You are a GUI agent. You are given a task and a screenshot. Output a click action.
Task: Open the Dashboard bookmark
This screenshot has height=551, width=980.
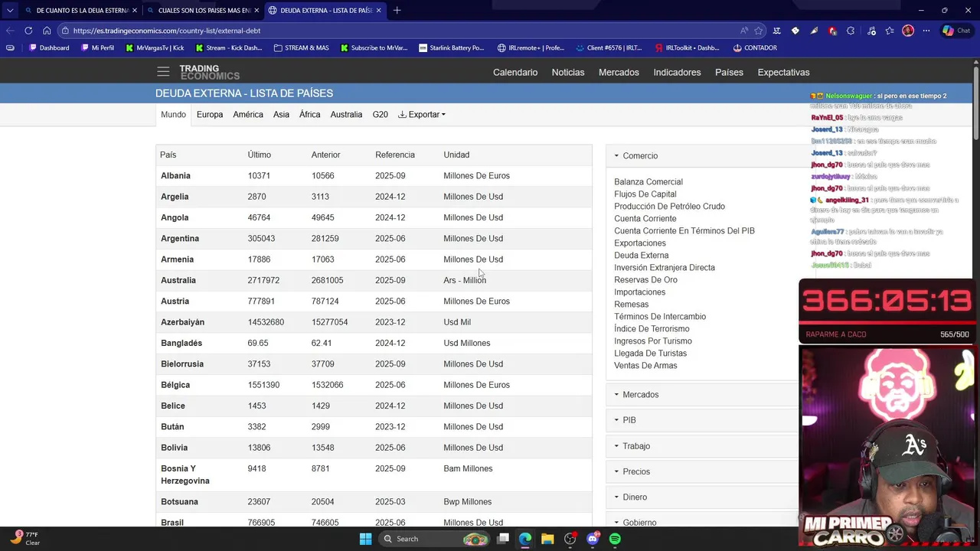(x=49, y=47)
